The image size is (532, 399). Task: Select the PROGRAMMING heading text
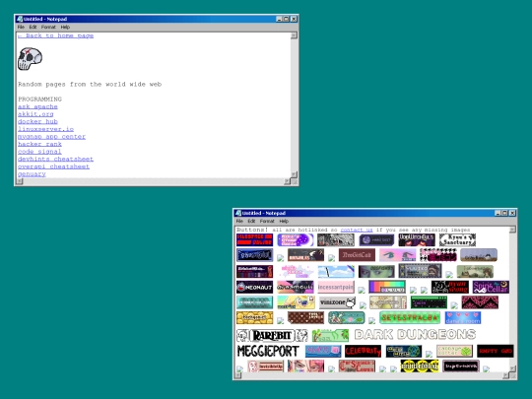click(39, 100)
